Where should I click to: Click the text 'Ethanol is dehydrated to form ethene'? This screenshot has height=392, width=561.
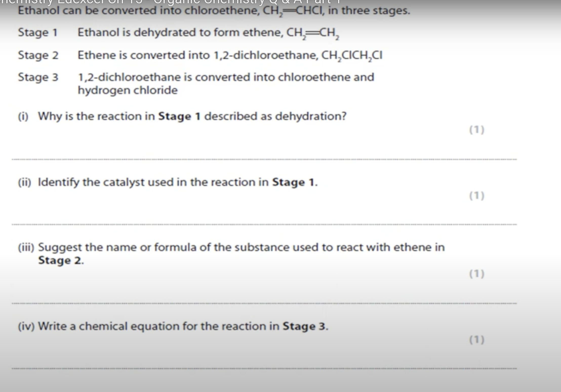(208, 33)
